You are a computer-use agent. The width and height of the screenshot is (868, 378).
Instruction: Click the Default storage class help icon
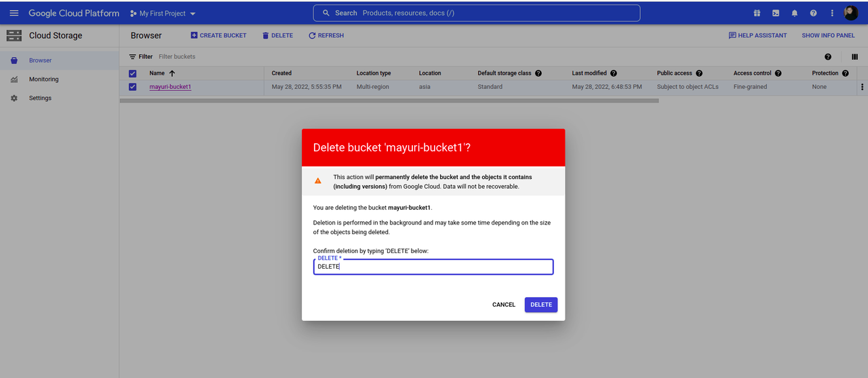538,73
